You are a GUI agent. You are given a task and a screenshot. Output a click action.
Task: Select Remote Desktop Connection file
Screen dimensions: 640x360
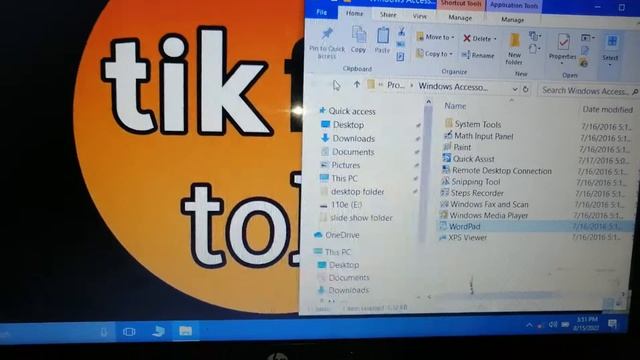pyautogui.click(x=502, y=171)
